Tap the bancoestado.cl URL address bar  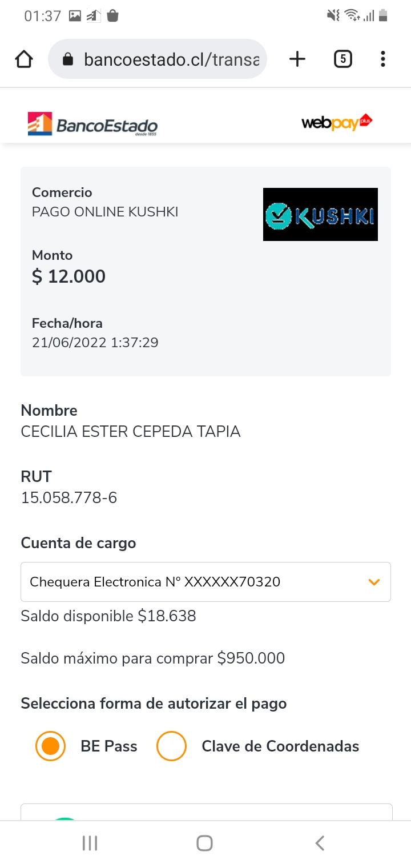[171, 59]
